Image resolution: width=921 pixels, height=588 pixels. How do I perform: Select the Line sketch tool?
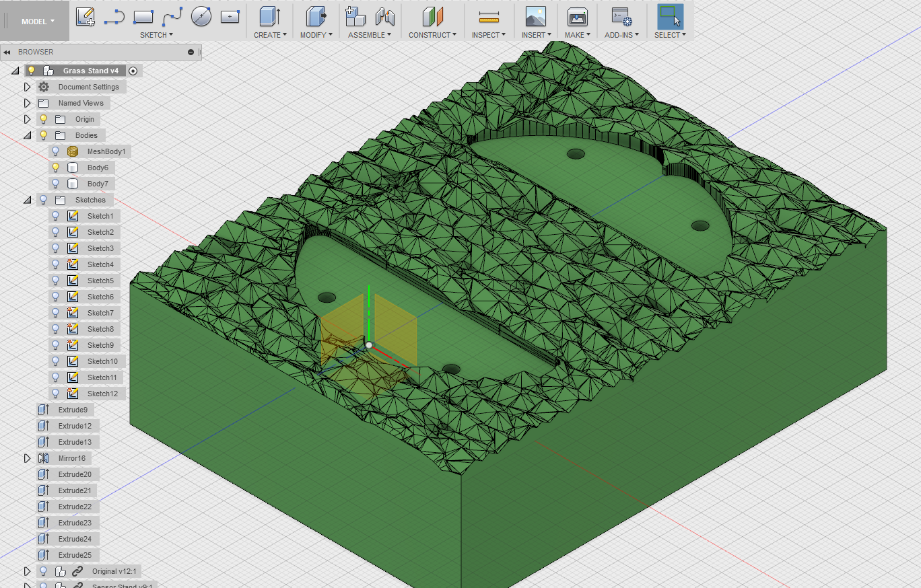[114, 17]
